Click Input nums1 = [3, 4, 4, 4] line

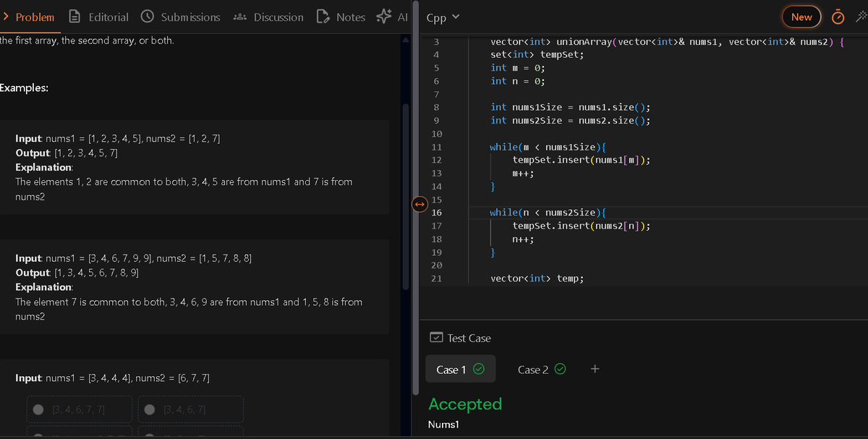(x=112, y=378)
